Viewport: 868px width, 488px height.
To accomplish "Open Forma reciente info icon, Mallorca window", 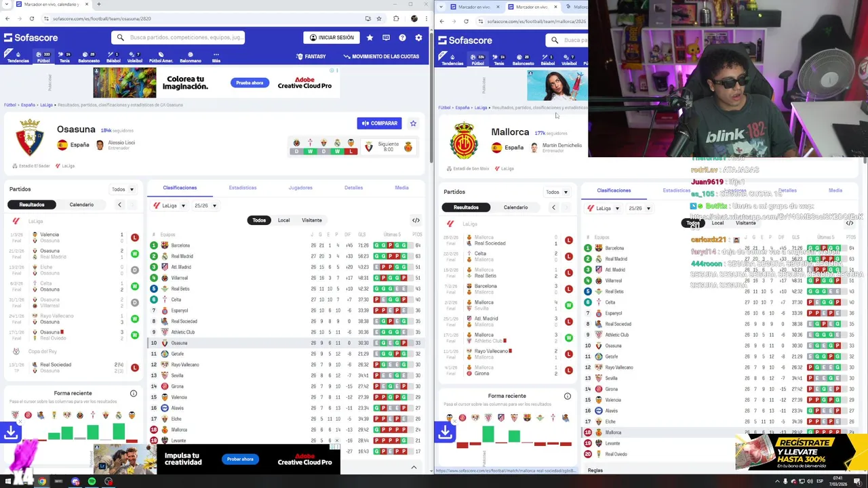I will pos(568,396).
